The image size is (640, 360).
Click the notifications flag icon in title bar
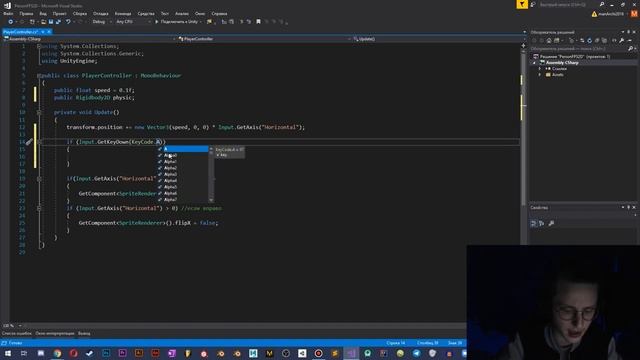point(522,4)
